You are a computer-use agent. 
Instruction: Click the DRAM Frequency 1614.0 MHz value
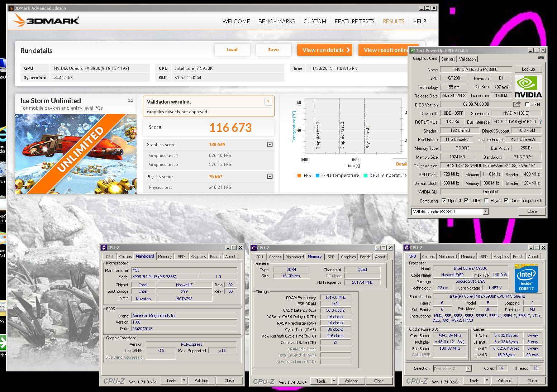point(335,297)
